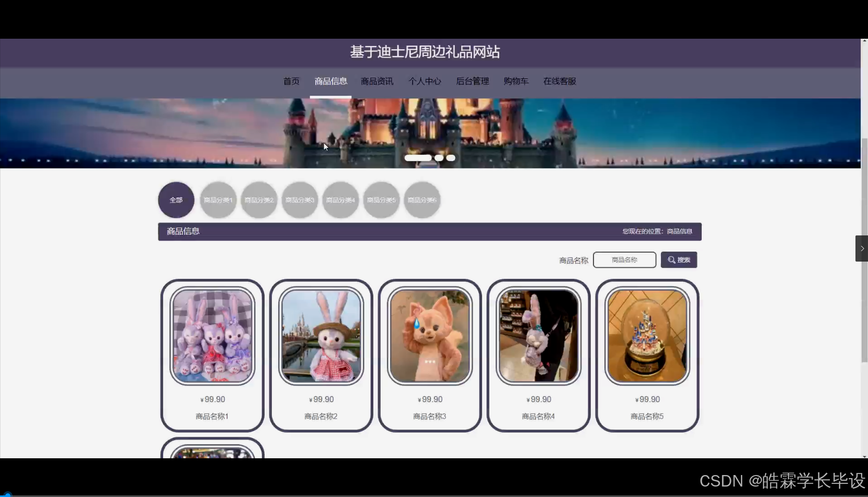Viewport: 868px width, 497px height.
Task: Filter by 商品分类1
Action: 218,200
